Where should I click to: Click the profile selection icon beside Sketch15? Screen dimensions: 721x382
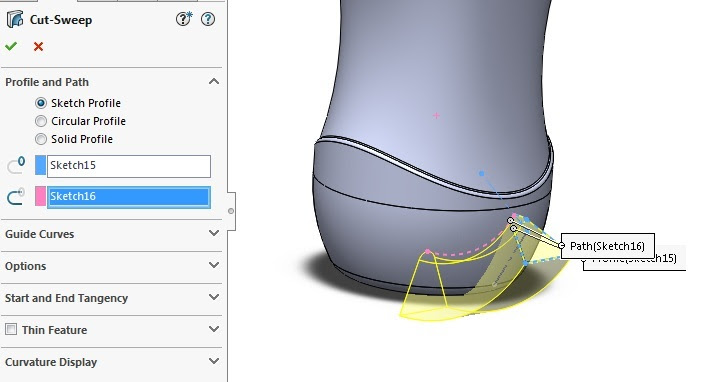tap(16, 165)
